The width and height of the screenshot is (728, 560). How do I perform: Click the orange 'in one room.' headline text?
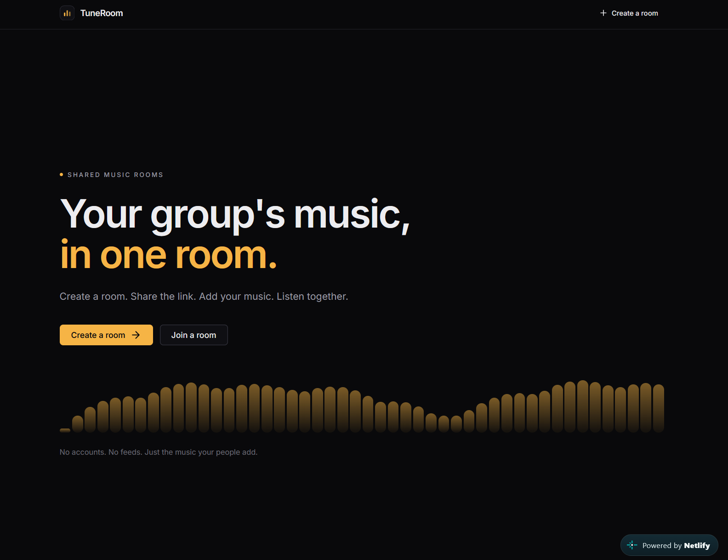click(x=169, y=255)
